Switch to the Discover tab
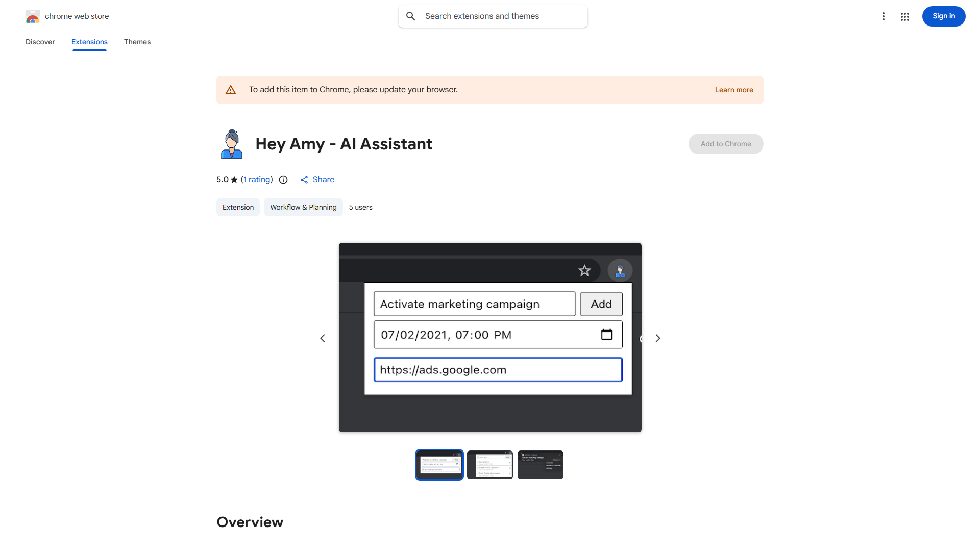The image size is (980, 551). tap(40, 42)
